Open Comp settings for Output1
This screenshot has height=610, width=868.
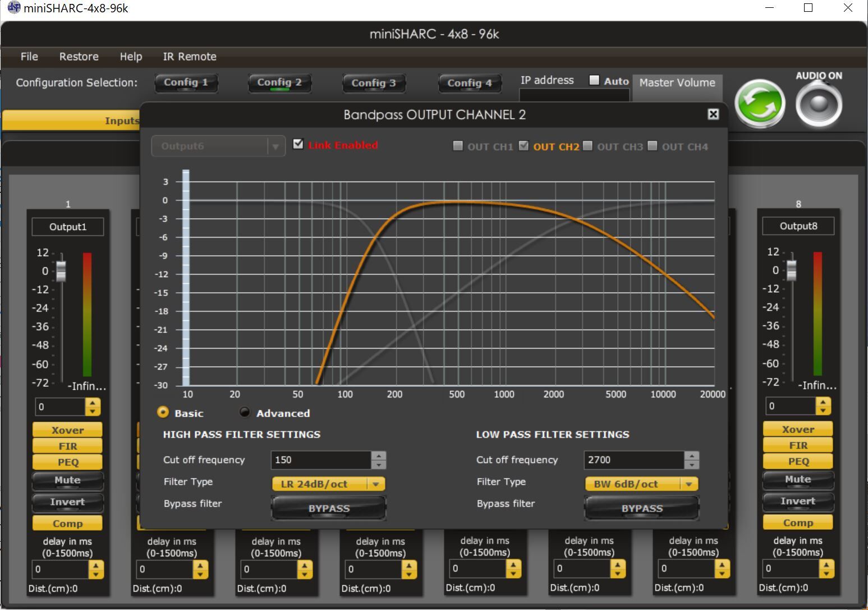(67, 524)
